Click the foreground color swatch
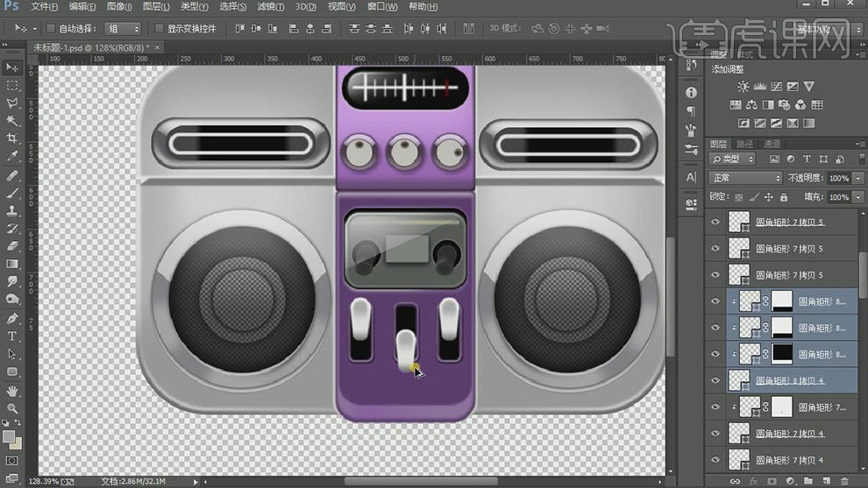This screenshot has height=488, width=868. (9, 435)
